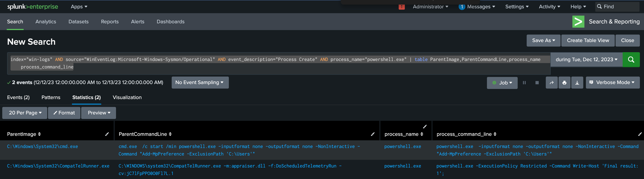Click into the SPL search query field
Screen dimensions: 644x179
pyautogui.click(x=279, y=63)
